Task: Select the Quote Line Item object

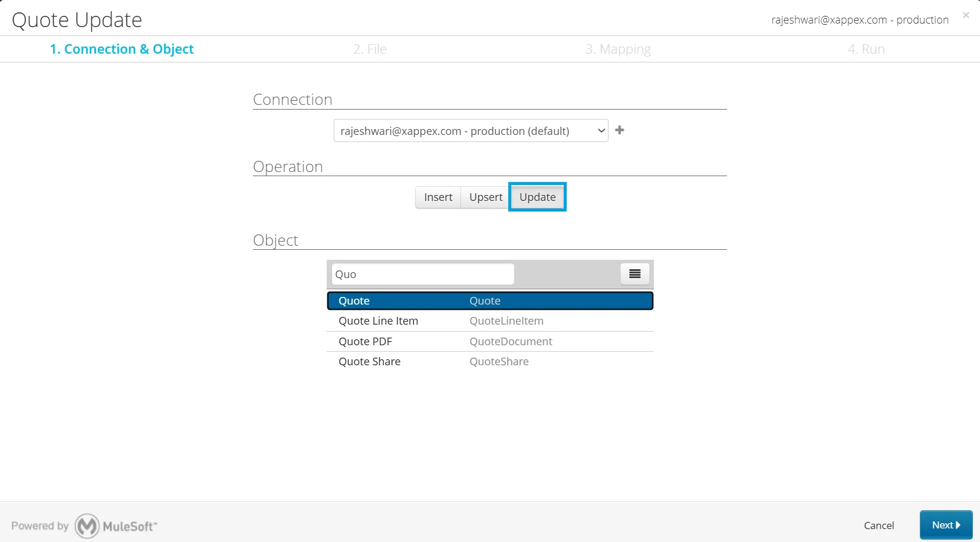Action: [x=490, y=321]
